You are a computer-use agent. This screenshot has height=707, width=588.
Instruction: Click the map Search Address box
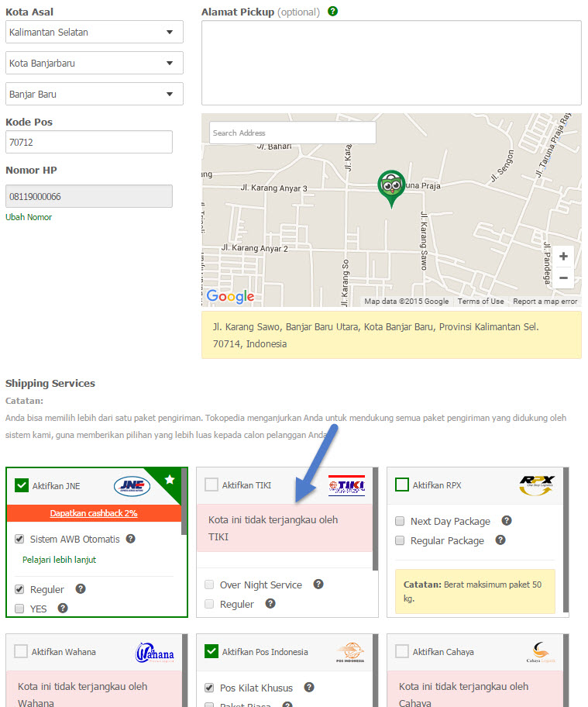(292, 133)
